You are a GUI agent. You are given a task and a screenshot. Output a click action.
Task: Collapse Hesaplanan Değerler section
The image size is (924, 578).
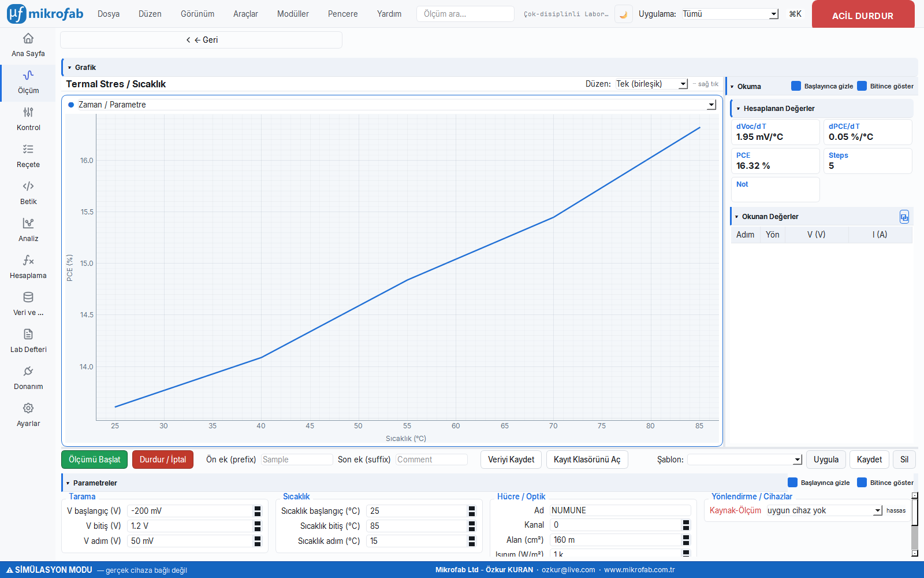click(739, 109)
